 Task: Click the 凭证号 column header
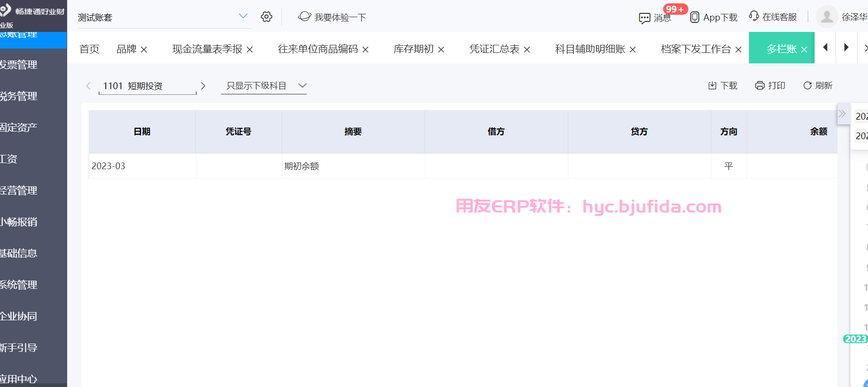click(x=238, y=132)
